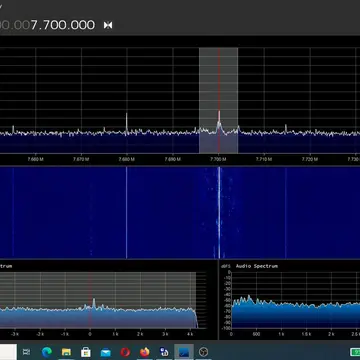Click the 7.660 M frequency axis label
Screen dimensions: 360x360
(35, 160)
